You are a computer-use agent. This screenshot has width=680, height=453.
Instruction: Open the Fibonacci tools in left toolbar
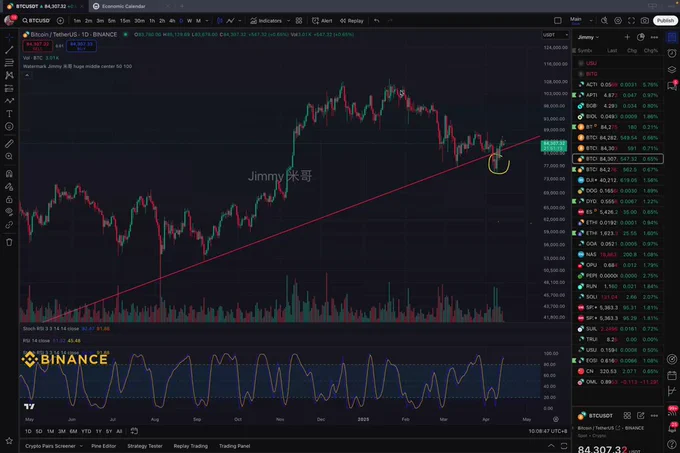(9, 63)
